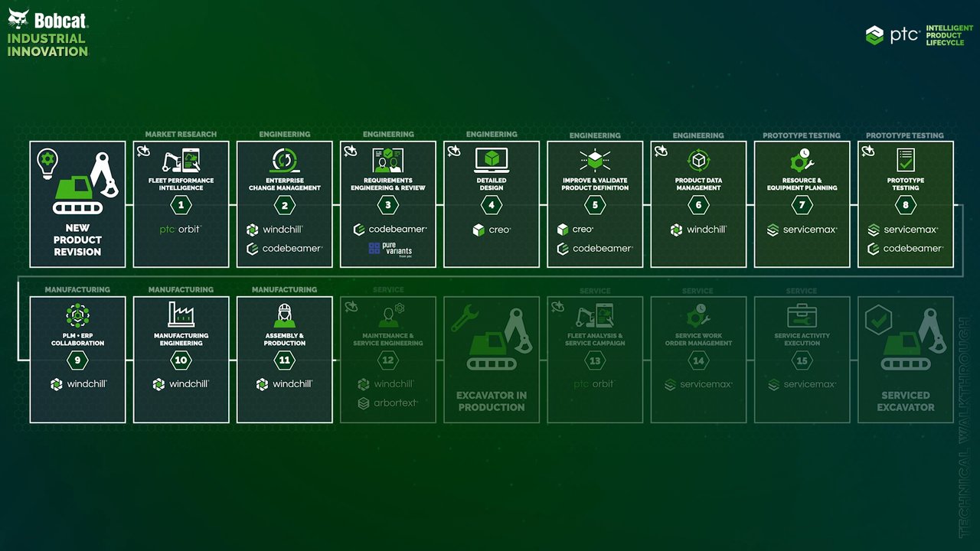Click "MANUFACTURING" heading above PLM + ERP Collaboration
980x551 pixels.
pyautogui.click(x=77, y=290)
